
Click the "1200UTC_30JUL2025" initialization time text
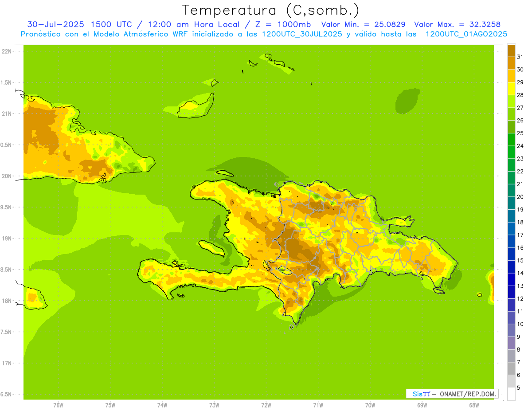pyautogui.click(x=302, y=34)
